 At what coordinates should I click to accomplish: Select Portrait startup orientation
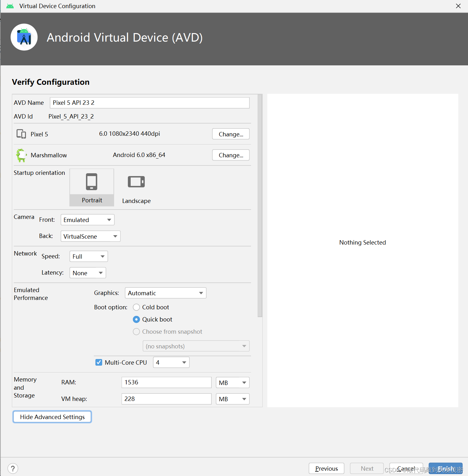[x=92, y=187]
